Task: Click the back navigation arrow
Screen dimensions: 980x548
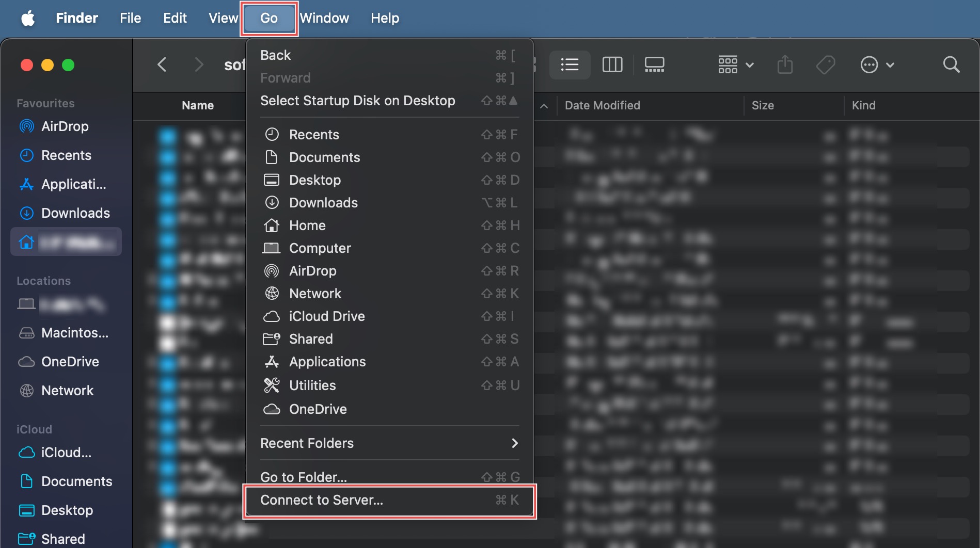Action: 162,65
